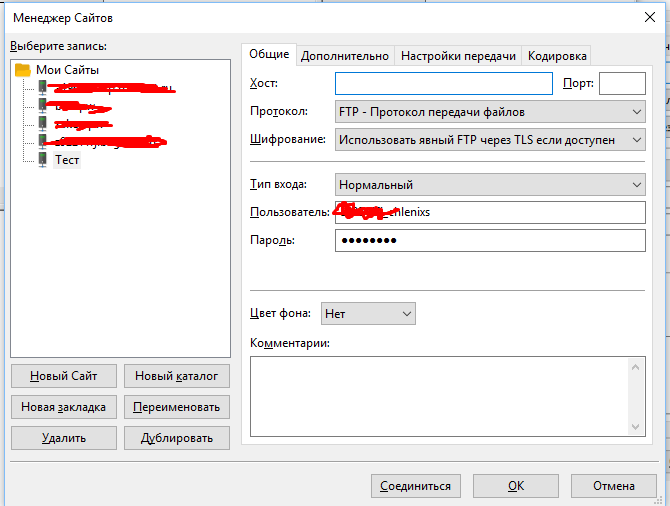Screen dimensions: 670x506
Task: Focus the Хост input field
Action: pos(444,83)
